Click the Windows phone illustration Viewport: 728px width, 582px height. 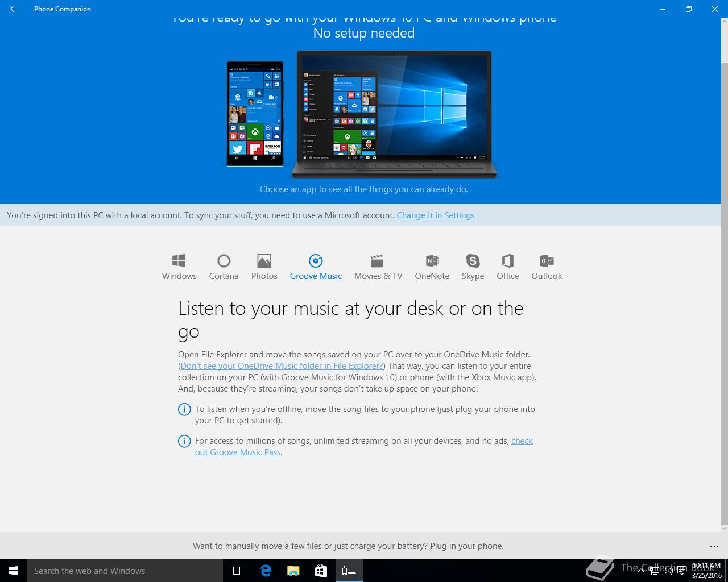[255, 114]
